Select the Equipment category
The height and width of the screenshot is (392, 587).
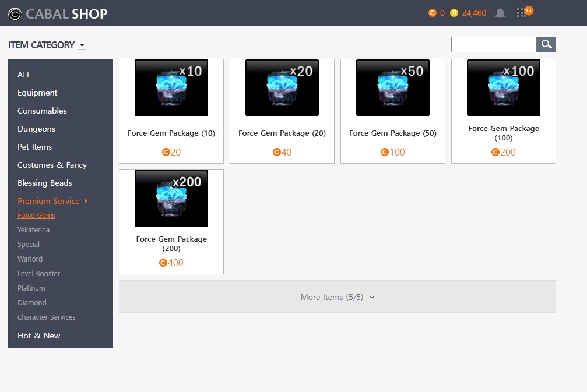tap(37, 93)
